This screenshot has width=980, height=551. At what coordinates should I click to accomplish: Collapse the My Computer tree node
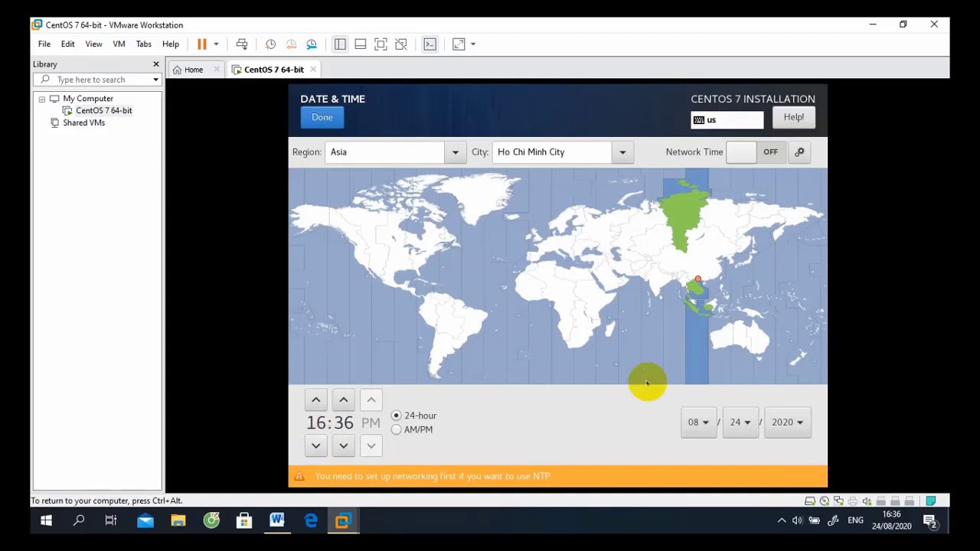(42, 99)
